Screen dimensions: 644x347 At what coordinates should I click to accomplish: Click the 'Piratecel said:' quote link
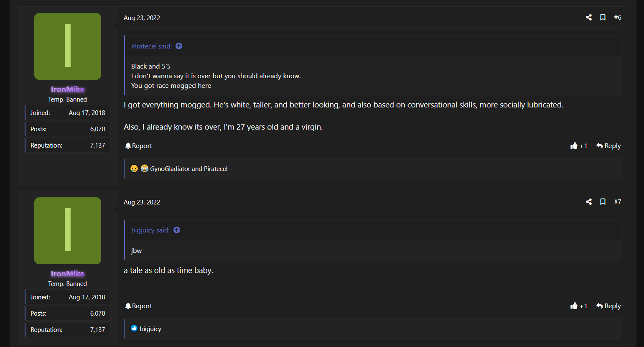coord(151,46)
